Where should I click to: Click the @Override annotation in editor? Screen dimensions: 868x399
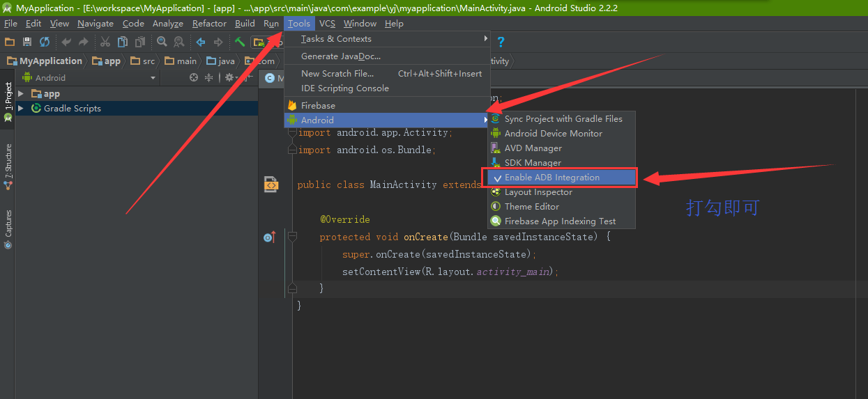[x=345, y=219]
